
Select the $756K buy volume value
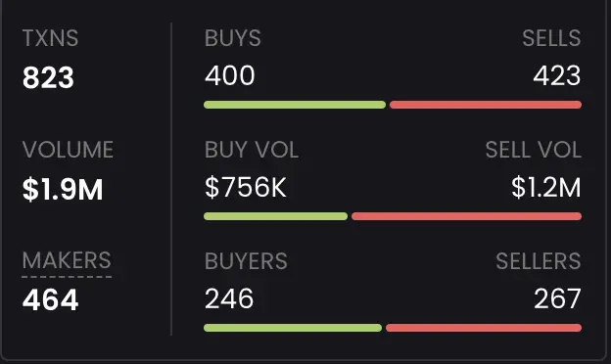point(246,187)
